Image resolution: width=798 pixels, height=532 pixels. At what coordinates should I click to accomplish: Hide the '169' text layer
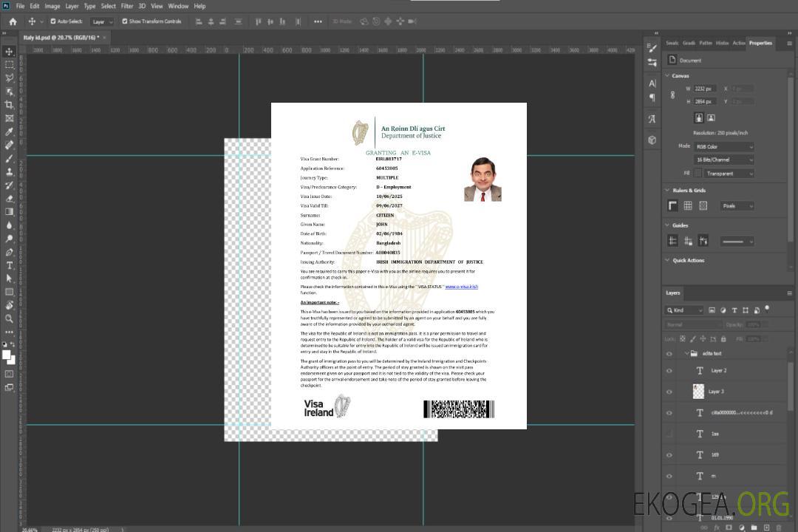[669, 455]
